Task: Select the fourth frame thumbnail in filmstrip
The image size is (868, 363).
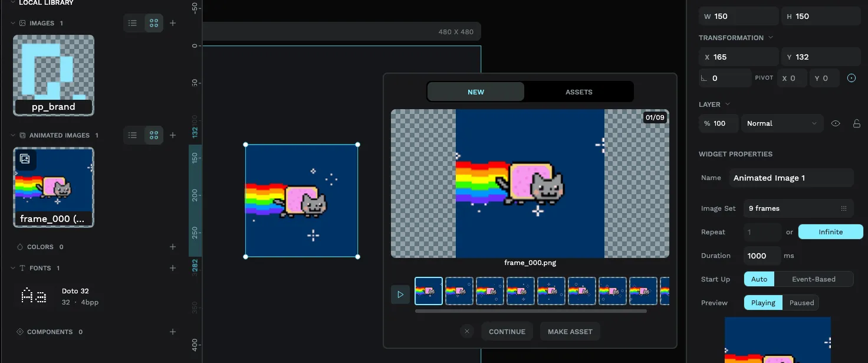Action: coord(521,291)
